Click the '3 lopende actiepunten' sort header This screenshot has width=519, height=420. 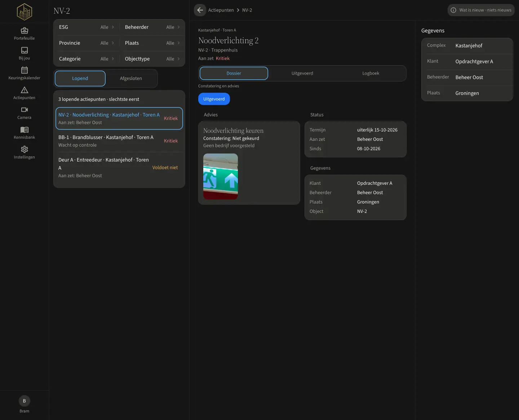[99, 99]
